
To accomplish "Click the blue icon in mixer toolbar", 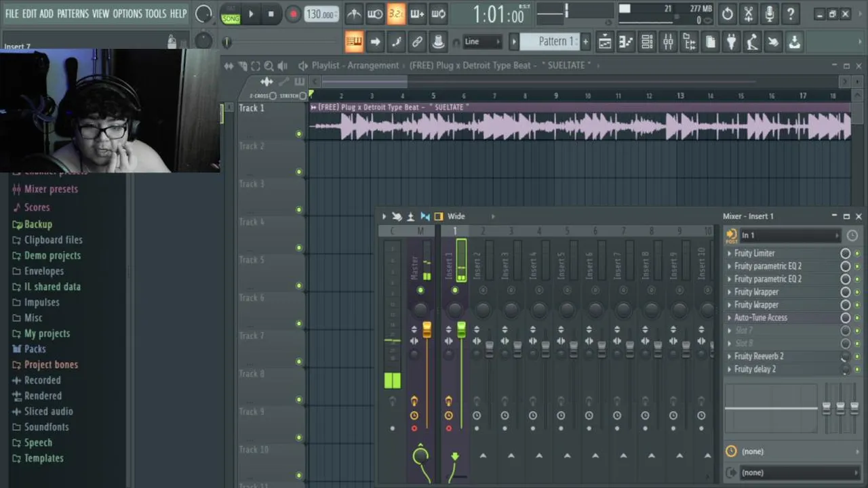I will click(425, 216).
